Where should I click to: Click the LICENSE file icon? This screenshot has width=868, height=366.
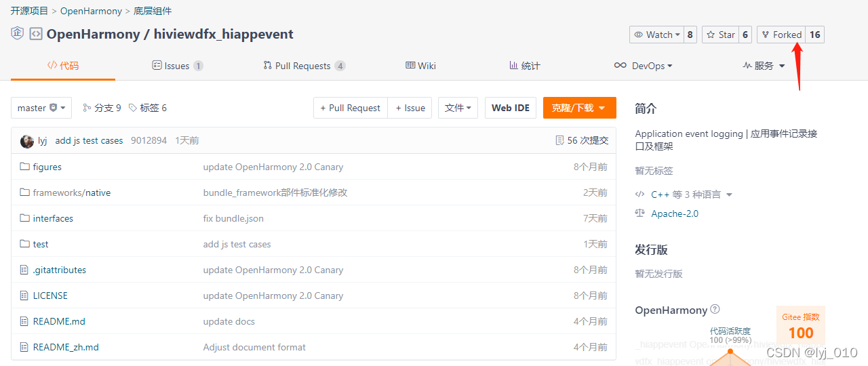(24, 296)
